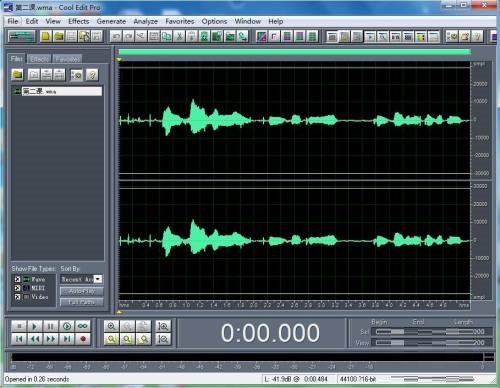Click the Create New File toolbar icon
The height and width of the screenshot is (388, 500).
point(46,36)
